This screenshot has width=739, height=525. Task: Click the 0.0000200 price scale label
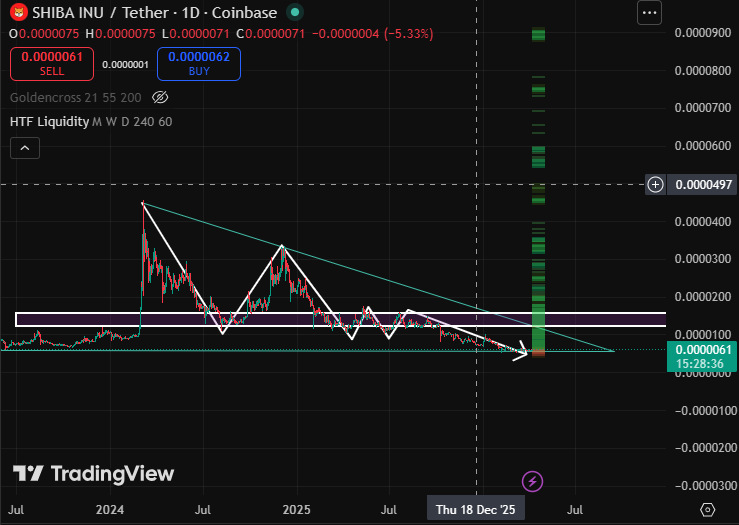tap(703, 297)
